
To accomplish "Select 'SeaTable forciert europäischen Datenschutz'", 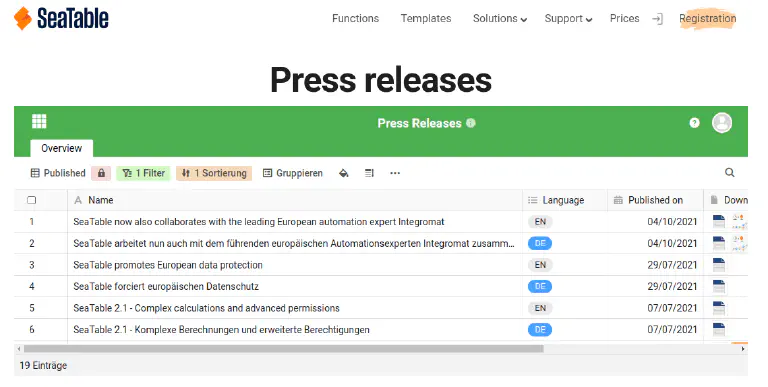I will coord(166,287).
